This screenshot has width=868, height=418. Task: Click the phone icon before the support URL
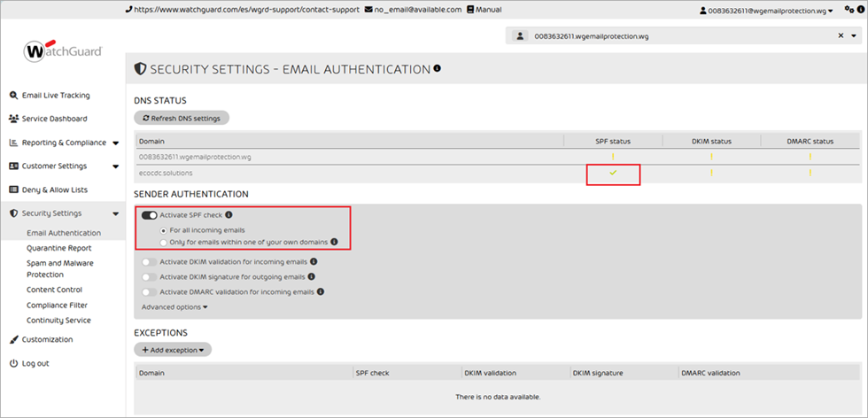tap(129, 10)
